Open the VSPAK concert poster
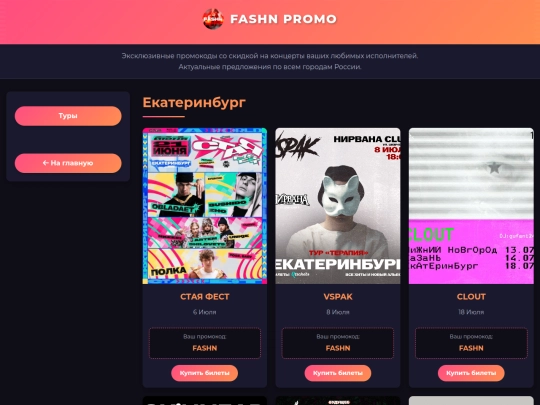This screenshot has height=405, width=540. click(x=338, y=206)
